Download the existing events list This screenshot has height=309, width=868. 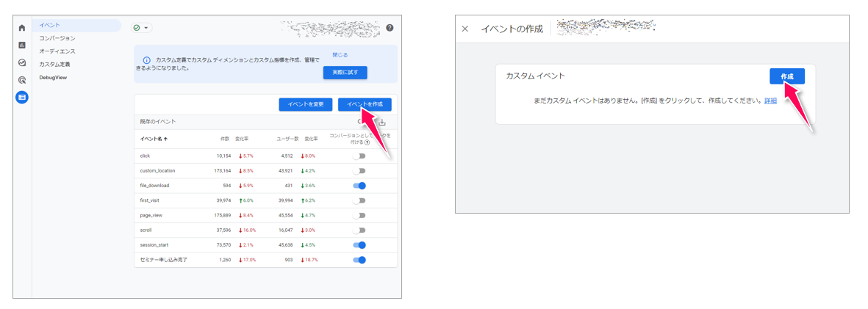tap(382, 123)
